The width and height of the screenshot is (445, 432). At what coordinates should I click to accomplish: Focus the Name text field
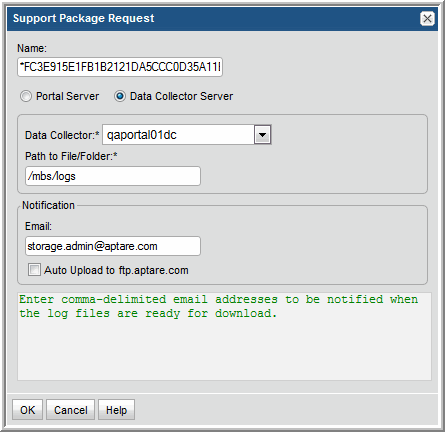pos(120,67)
